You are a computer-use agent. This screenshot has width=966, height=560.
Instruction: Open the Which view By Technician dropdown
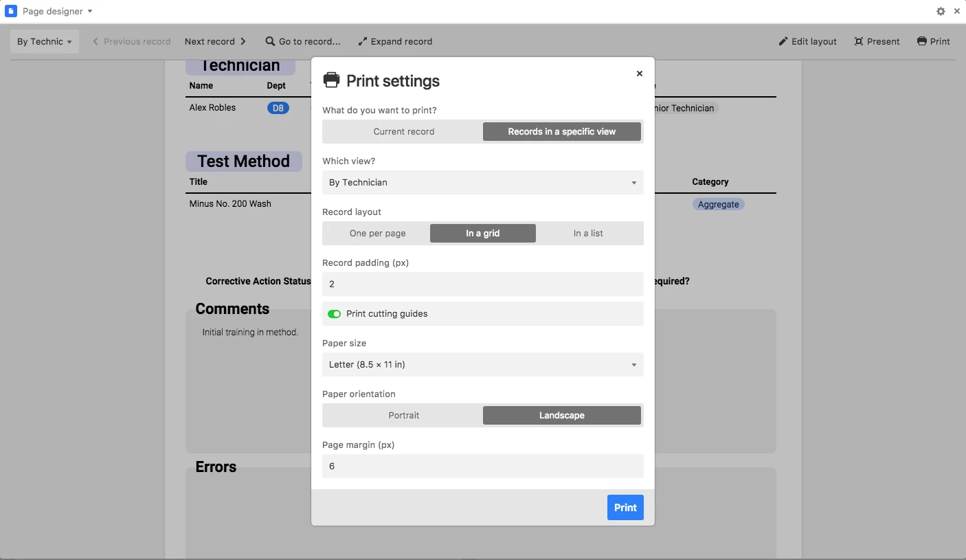[x=483, y=182]
